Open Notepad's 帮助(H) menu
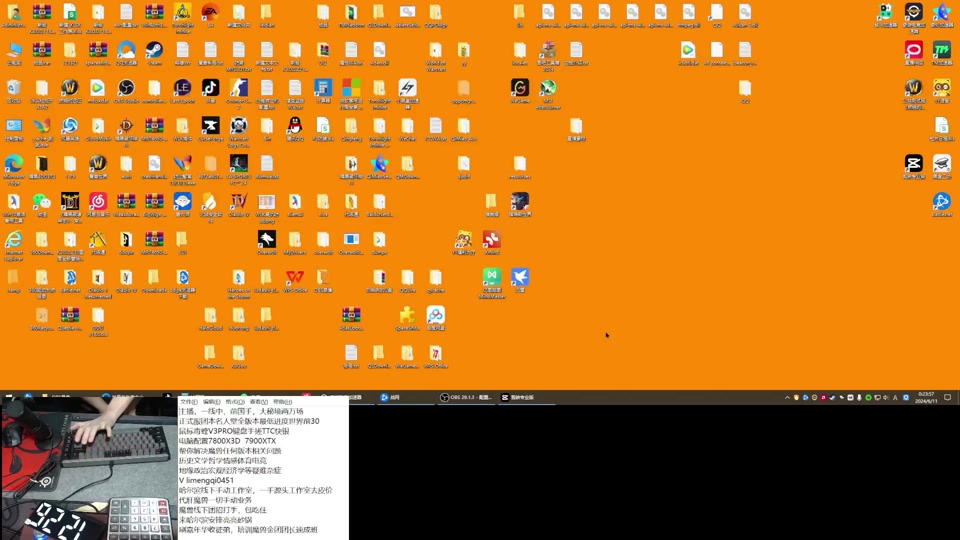The image size is (960, 540). click(282, 402)
